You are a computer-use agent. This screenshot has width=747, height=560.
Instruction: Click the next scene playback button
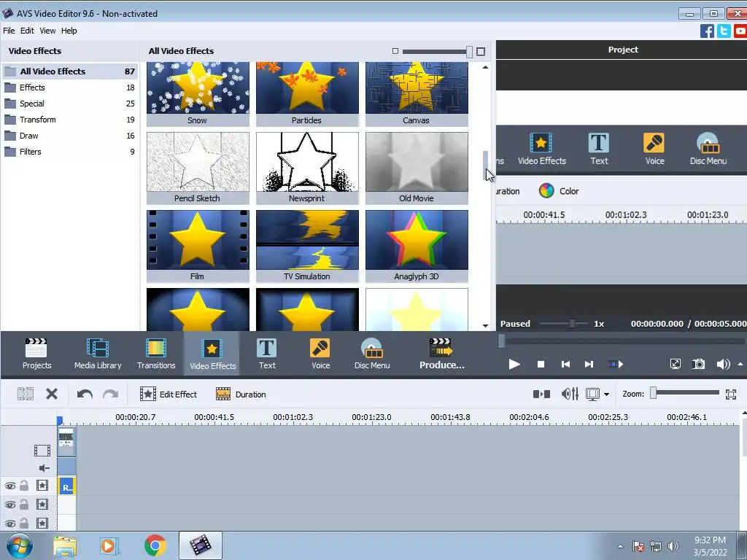[616, 365]
